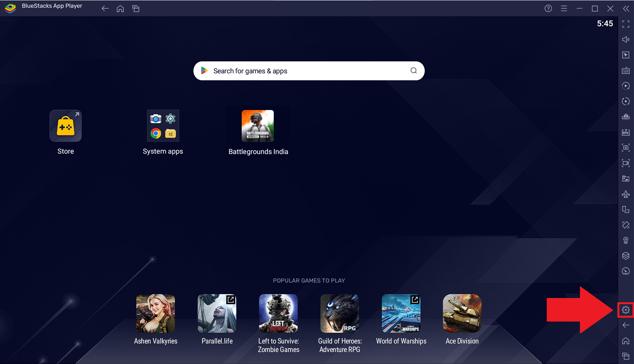Viewport: 634px width, 364px height.
Task: Click the sidebar back arrow near bottom
Action: pyautogui.click(x=626, y=325)
